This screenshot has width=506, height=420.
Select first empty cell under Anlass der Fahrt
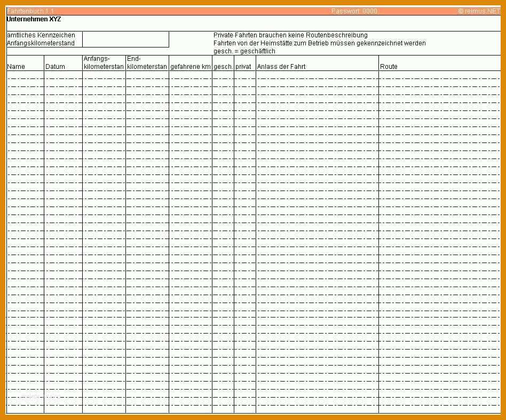(x=317, y=75)
